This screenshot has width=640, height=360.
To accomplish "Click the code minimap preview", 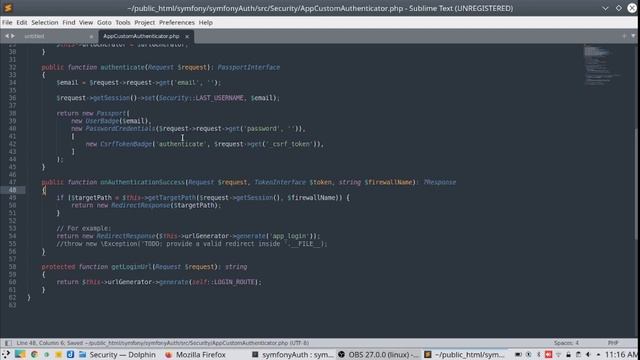I will 603,64.
